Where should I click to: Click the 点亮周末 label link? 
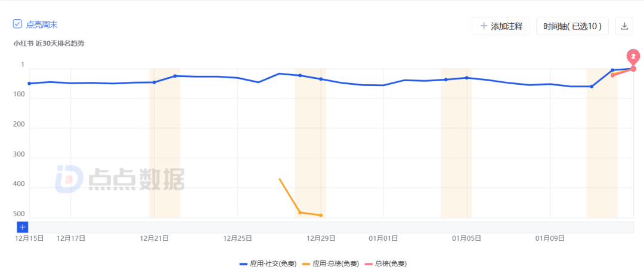coord(42,24)
